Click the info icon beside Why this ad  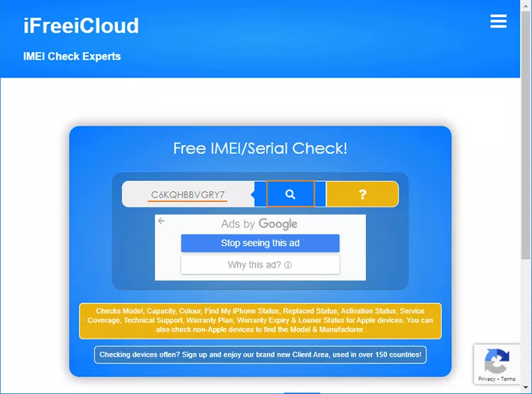[x=288, y=265]
